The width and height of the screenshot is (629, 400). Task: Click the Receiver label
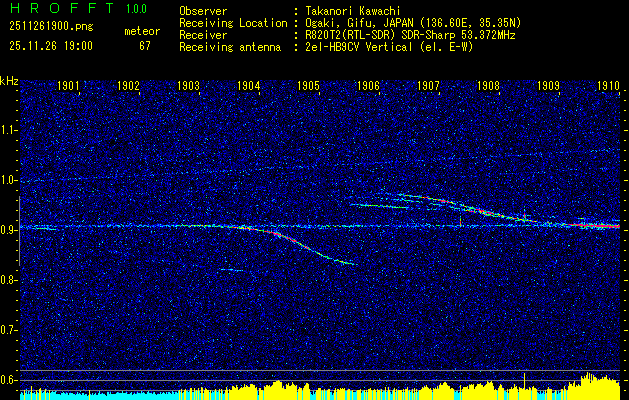tap(203, 35)
